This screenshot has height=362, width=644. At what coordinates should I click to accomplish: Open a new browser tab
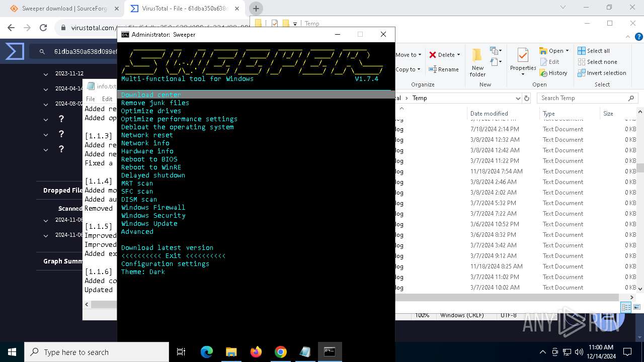click(256, 9)
